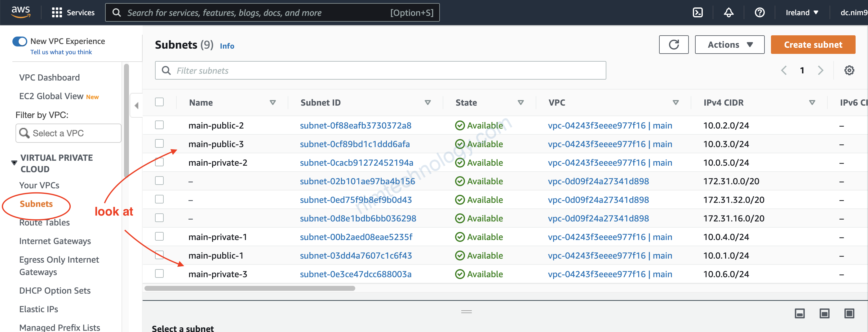Open DHCP Option Sets
The height and width of the screenshot is (332, 868).
(x=55, y=290)
